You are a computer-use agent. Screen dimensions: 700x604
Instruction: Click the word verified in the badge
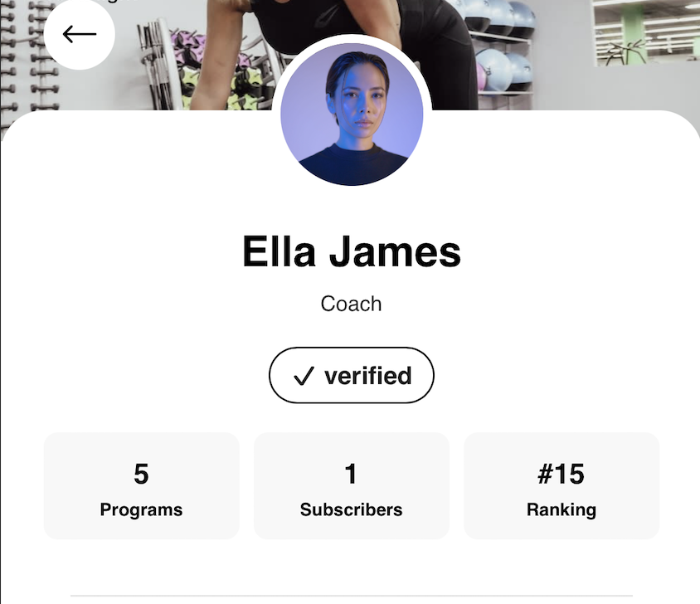[x=368, y=376]
